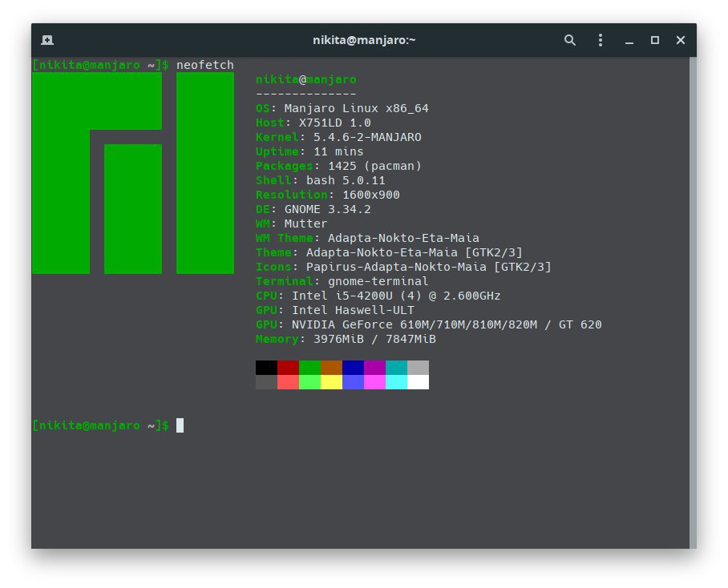728x588 pixels.
Task: Click the light red color block
Action: click(289, 382)
